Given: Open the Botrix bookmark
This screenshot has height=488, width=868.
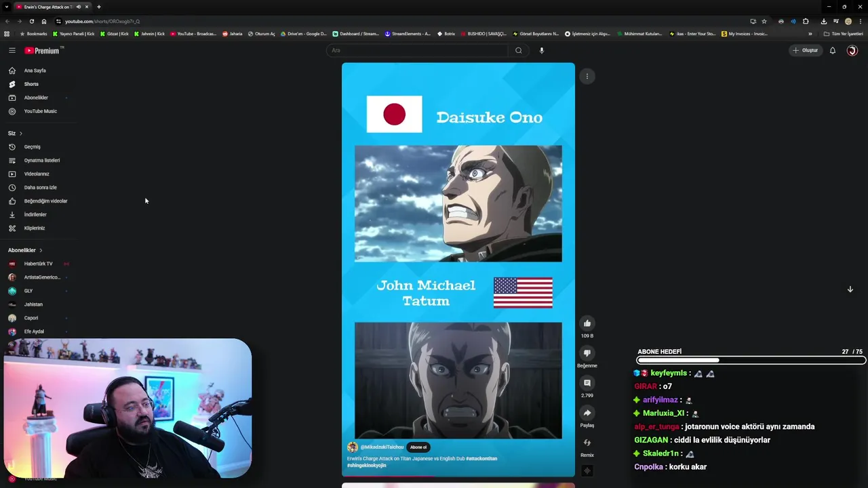Looking at the screenshot, I should click(x=446, y=34).
